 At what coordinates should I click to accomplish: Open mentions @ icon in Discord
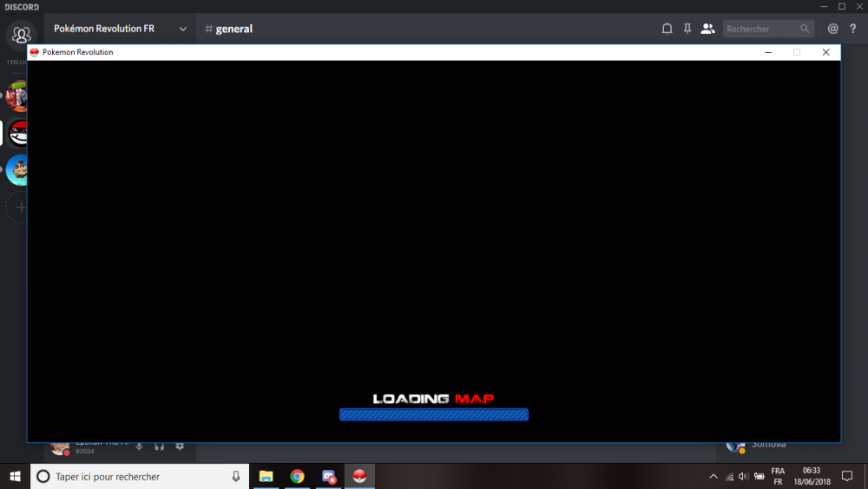(x=832, y=29)
